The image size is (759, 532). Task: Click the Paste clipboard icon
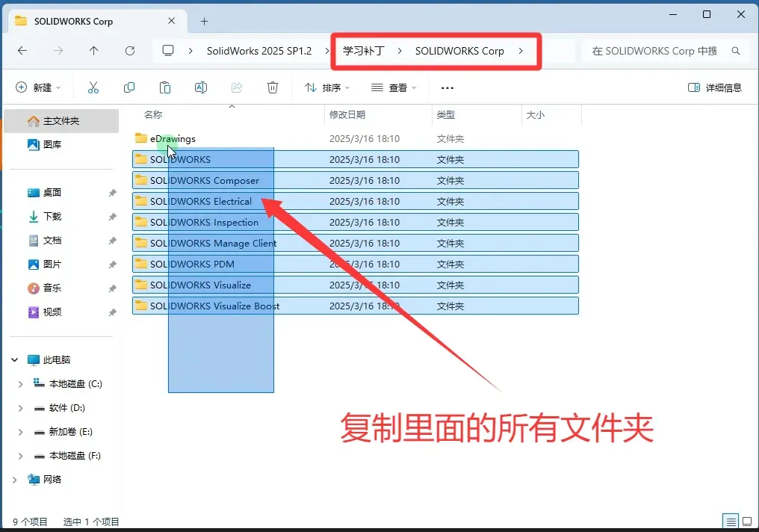(x=165, y=87)
